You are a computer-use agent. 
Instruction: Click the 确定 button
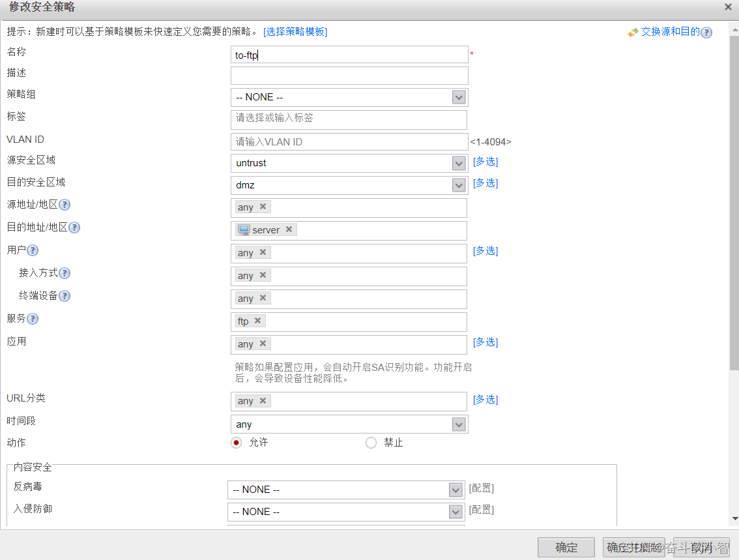566,548
